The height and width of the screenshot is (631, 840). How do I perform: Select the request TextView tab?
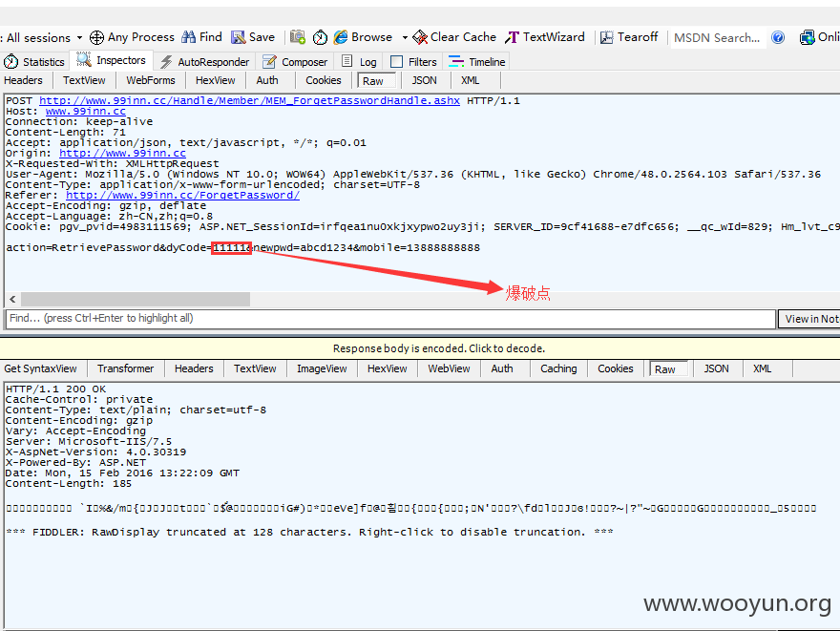84,80
